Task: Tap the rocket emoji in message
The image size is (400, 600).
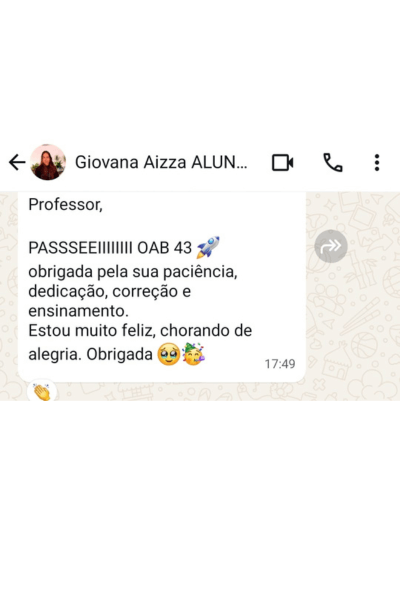Action: pyautogui.click(x=208, y=247)
